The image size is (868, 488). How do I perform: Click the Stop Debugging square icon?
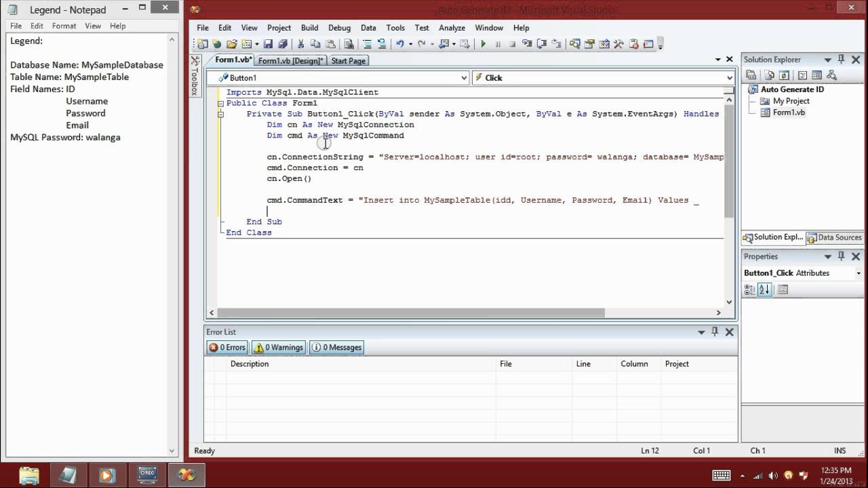(513, 44)
